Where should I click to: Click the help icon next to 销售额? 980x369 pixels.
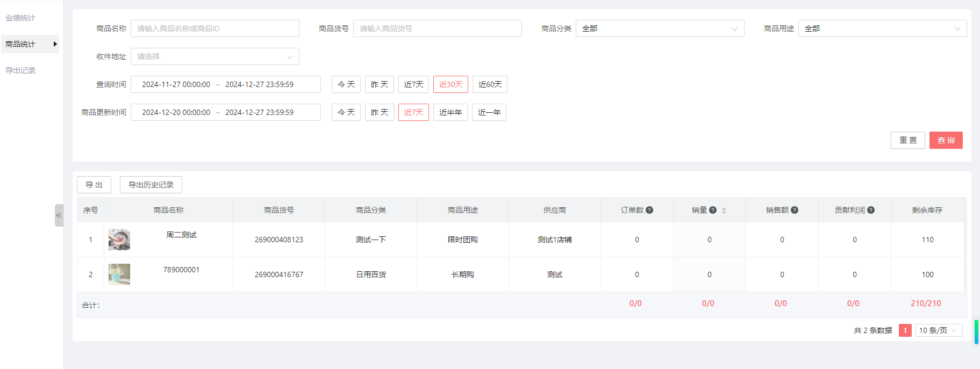(795, 210)
